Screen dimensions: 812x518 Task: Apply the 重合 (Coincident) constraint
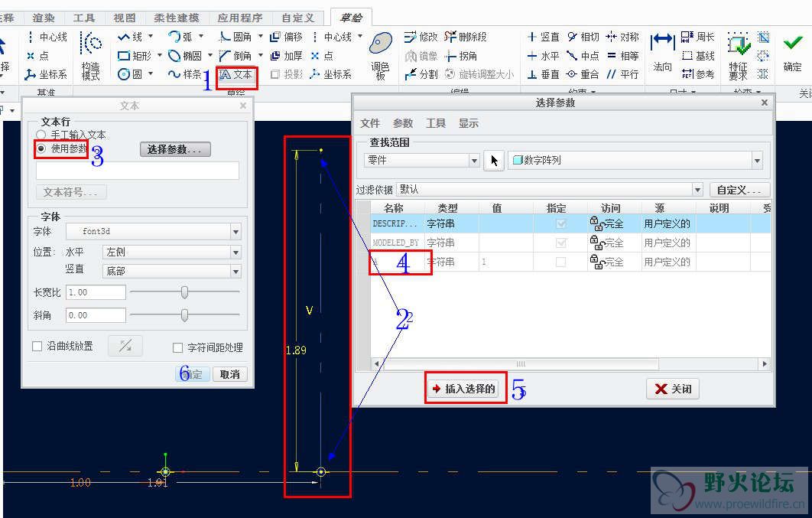[x=583, y=74]
